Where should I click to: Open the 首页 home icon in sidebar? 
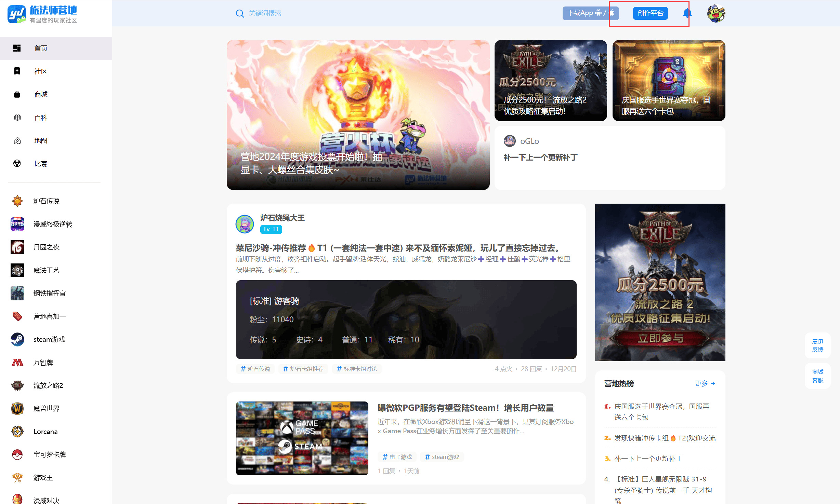(x=17, y=48)
